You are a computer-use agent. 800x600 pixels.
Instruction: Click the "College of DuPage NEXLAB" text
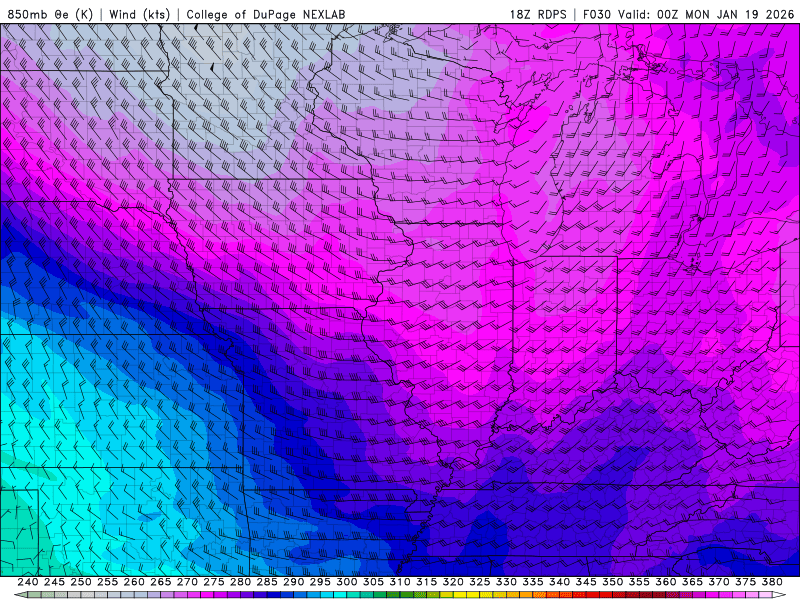coord(266,14)
